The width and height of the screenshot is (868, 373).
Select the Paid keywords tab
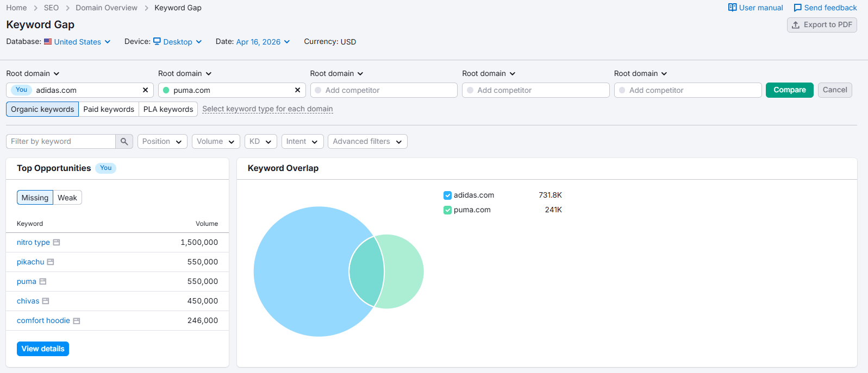[109, 109]
